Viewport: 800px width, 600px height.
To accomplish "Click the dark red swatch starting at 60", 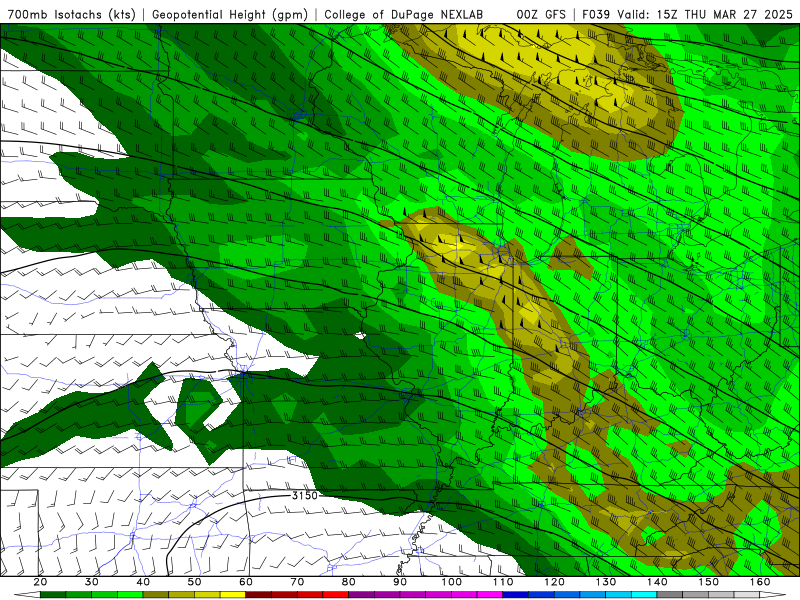I will click(259, 595).
